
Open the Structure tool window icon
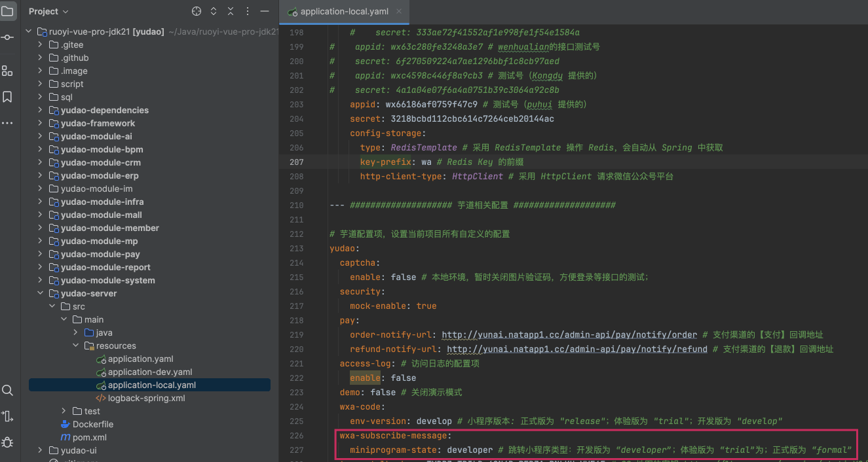pos(7,71)
